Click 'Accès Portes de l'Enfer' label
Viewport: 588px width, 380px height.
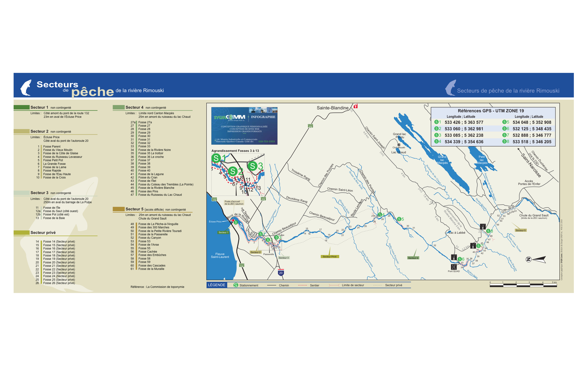pyautogui.click(x=529, y=182)
